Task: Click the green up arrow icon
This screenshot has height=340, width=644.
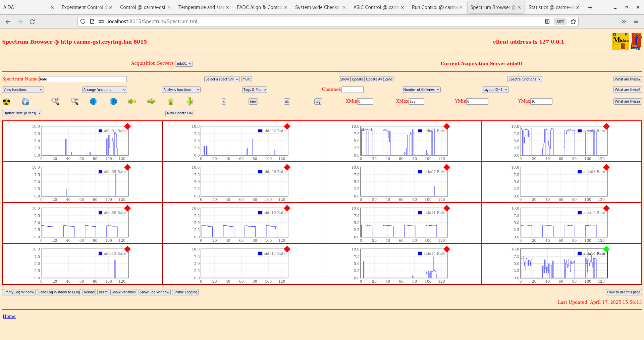Action: tap(171, 101)
